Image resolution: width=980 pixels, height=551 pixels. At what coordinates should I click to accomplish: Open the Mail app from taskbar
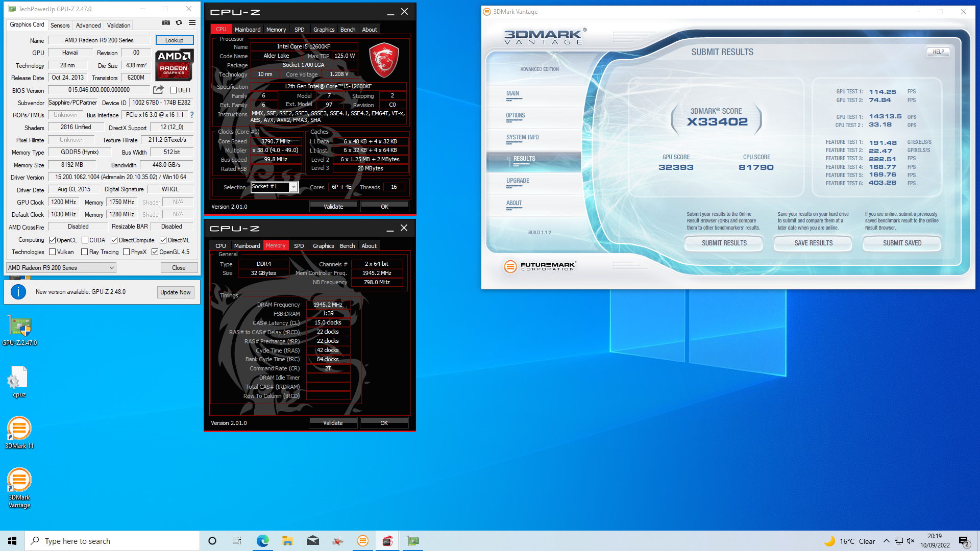point(312,541)
